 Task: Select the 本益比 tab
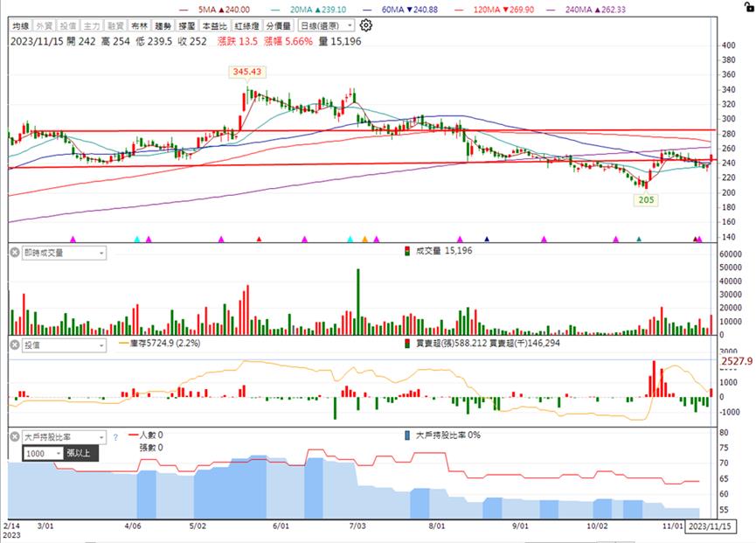pos(214,25)
